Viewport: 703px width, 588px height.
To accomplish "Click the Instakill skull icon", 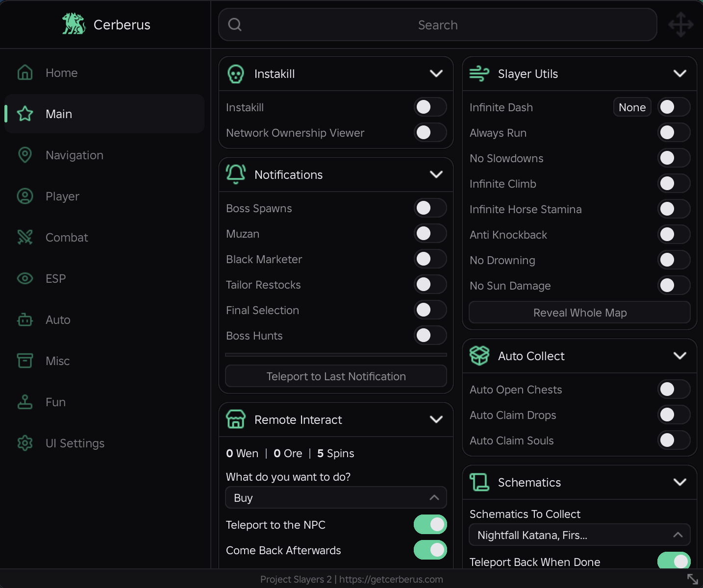I will coord(236,74).
